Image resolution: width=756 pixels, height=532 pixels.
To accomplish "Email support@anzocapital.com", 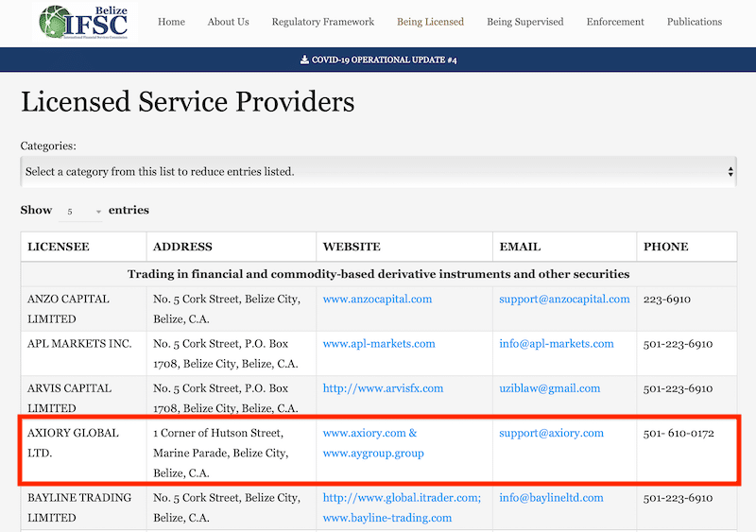I will pos(564,299).
